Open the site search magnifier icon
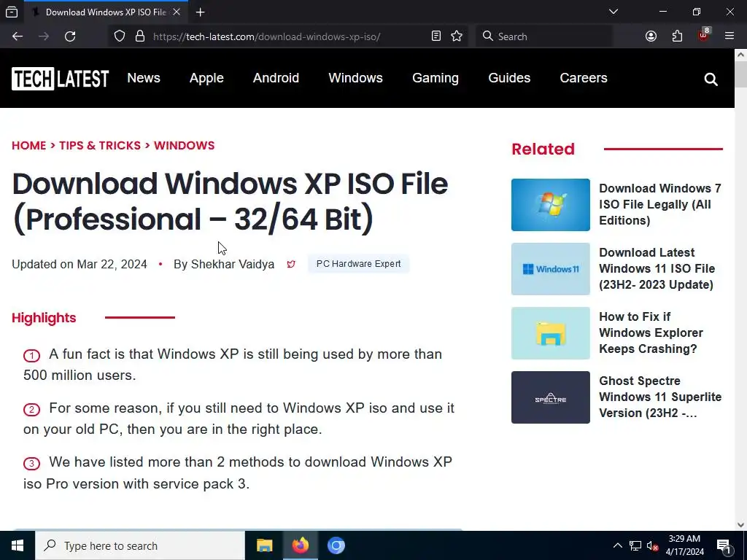 click(x=711, y=79)
